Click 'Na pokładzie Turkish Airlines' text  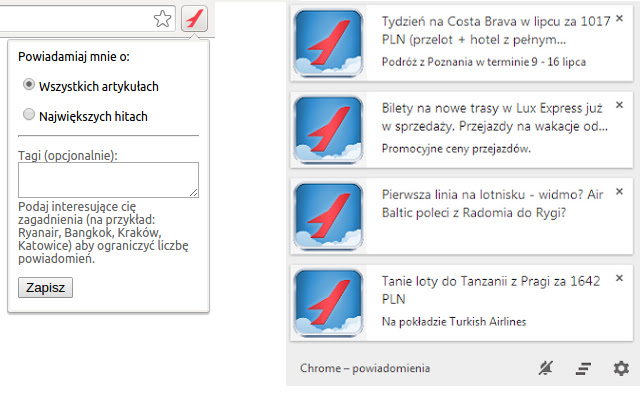454,322
